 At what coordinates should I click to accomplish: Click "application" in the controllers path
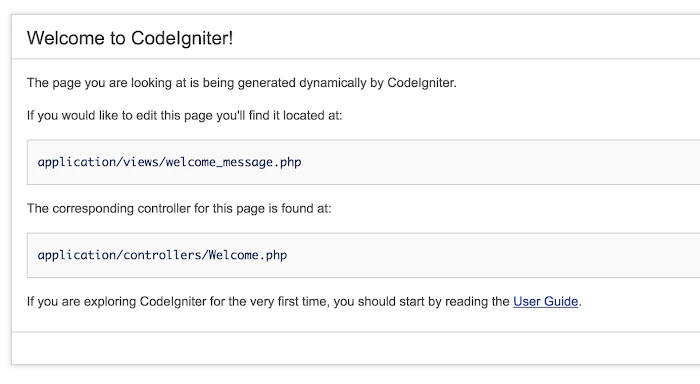pos(77,255)
